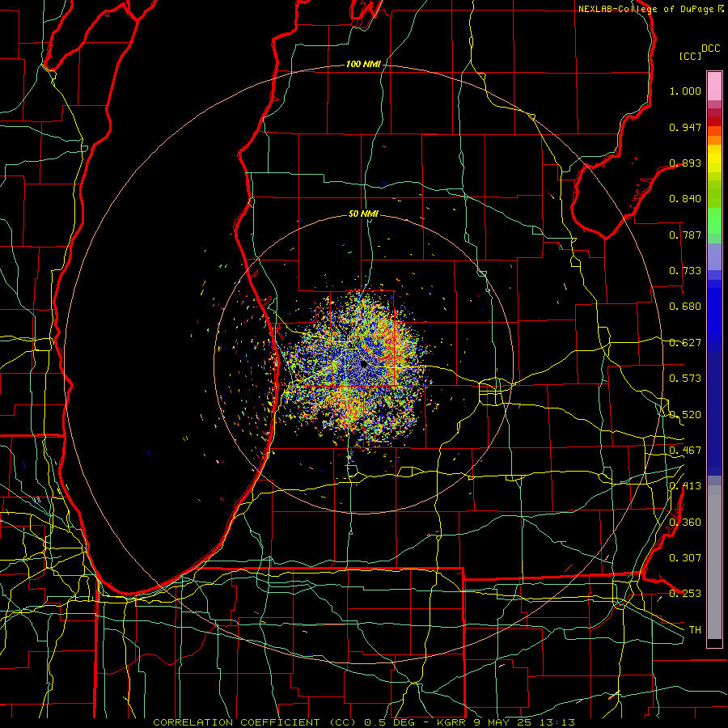Click the bright green band of the color bar
The image size is (728, 728).
714,221
